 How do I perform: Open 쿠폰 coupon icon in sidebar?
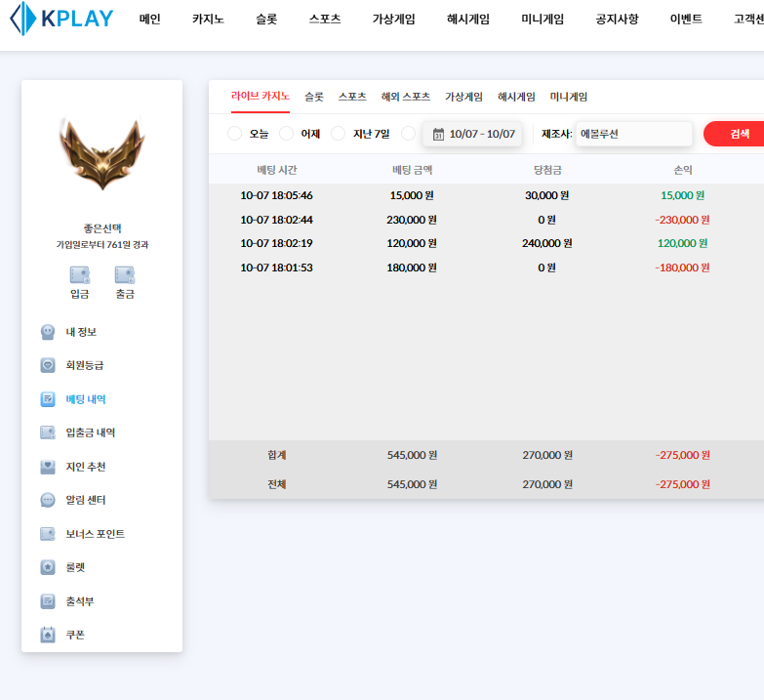(48, 635)
